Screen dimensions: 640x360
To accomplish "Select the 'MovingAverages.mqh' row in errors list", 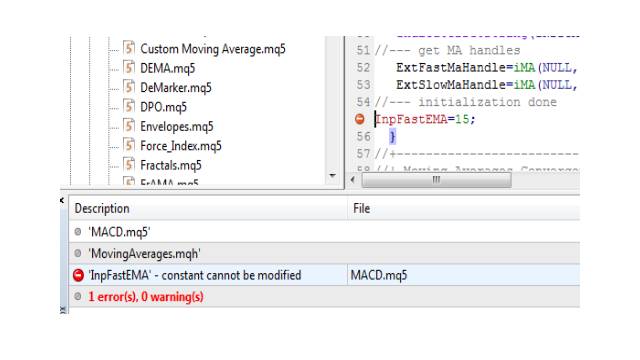I will coord(324,253).
